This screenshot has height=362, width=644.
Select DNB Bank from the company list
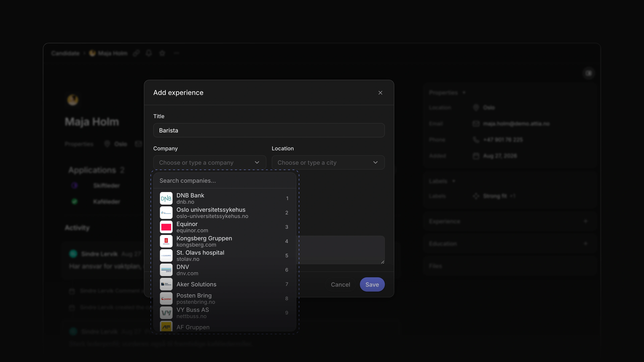pos(225,198)
